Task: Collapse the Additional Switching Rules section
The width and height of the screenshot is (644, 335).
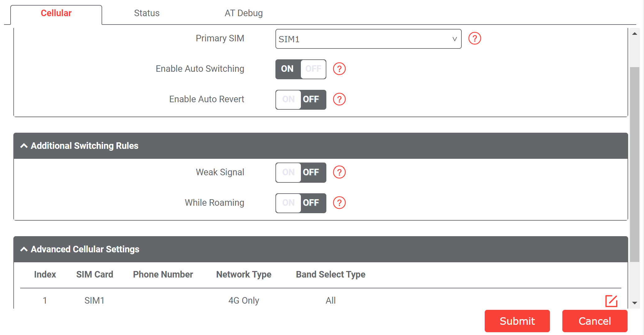Action: click(x=24, y=146)
